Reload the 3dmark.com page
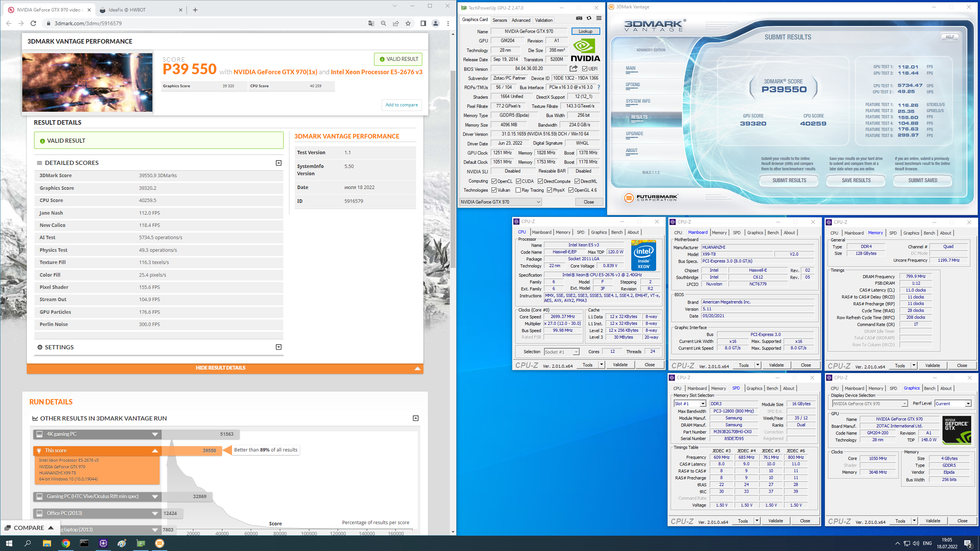The width and height of the screenshot is (980, 551). click(33, 23)
